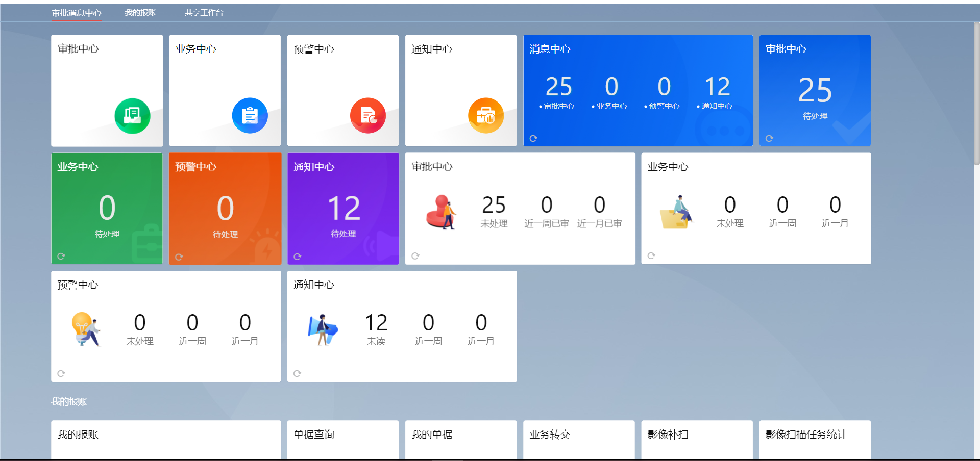Click the yellow folder illustration in 业务中心
Screen dimensions: 980x461
click(676, 212)
